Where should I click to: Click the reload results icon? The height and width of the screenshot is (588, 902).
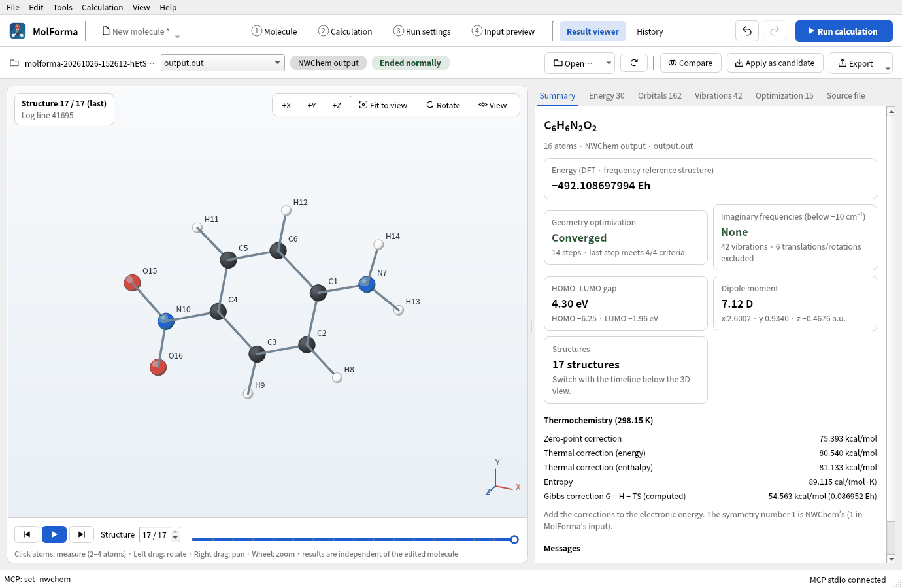(x=634, y=63)
